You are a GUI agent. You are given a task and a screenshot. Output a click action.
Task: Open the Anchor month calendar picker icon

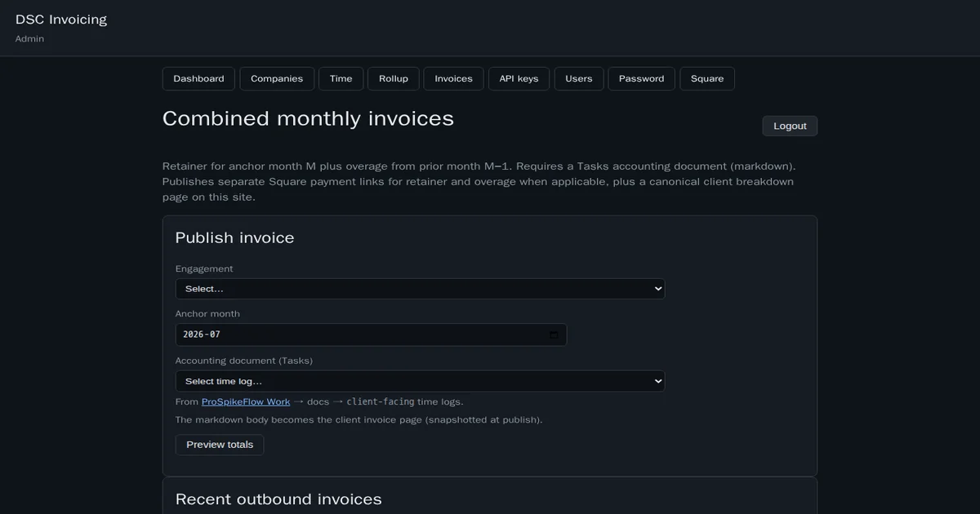tap(554, 335)
